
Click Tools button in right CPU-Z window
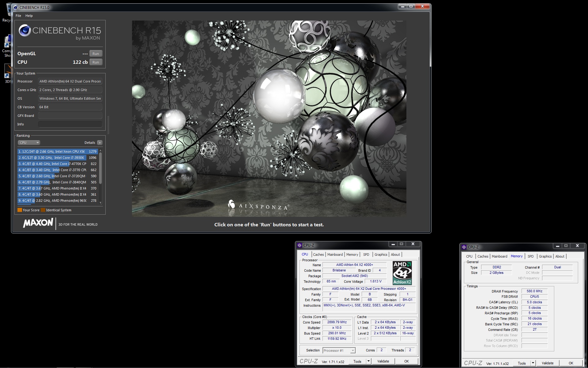tap(522, 363)
